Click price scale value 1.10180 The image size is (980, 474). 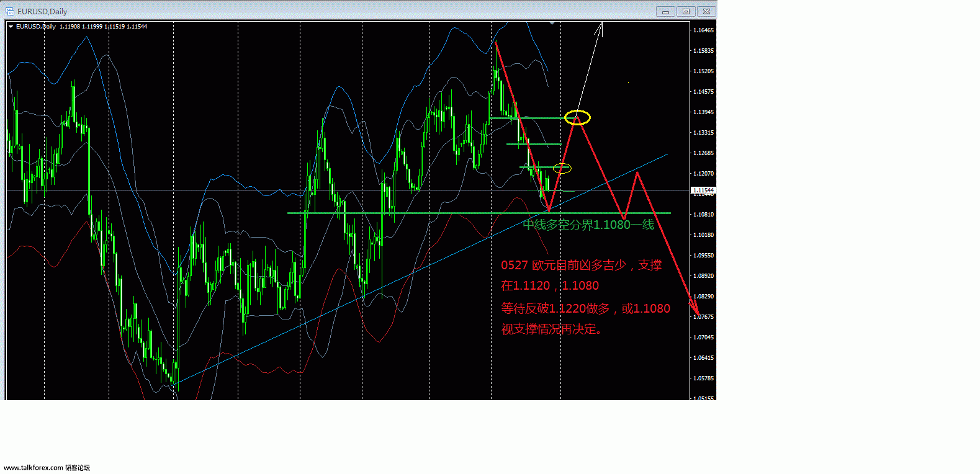(x=703, y=235)
